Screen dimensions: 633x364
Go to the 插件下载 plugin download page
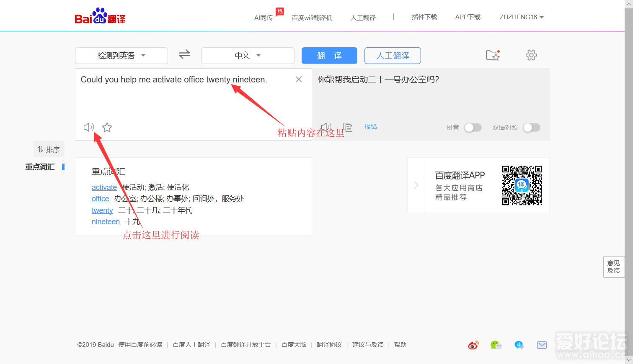coord(424,17)
